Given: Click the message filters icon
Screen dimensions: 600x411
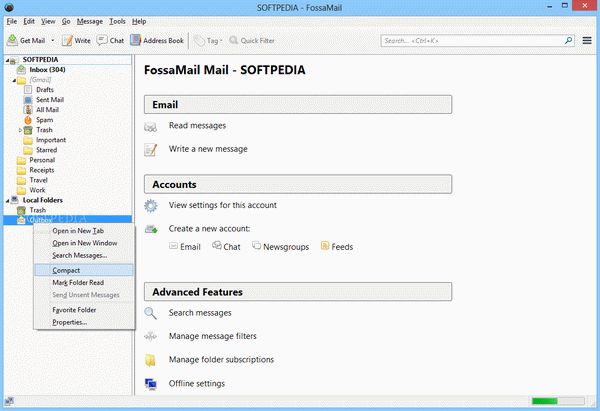Looking at the screenshot, I should (150, 336).
